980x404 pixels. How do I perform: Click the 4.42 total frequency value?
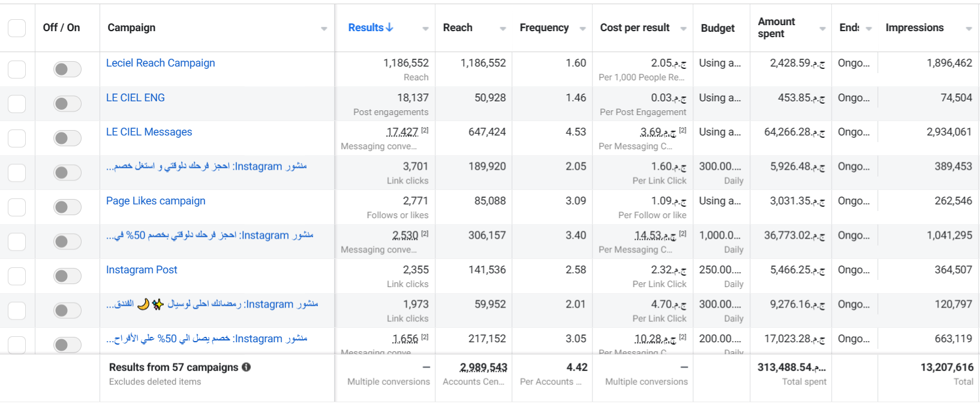(x=577, y=367)
